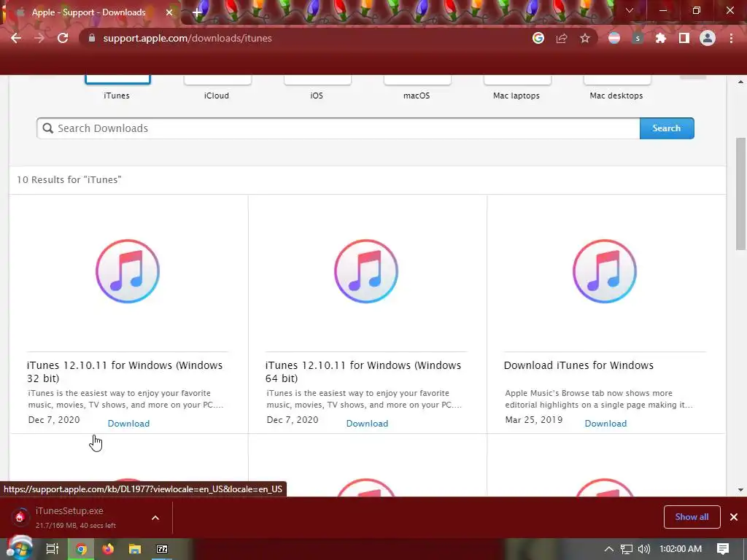Screen dimensions: 747x560
Task: Select the macOS category
Action: pyautogui.click(x=417, y=87)
